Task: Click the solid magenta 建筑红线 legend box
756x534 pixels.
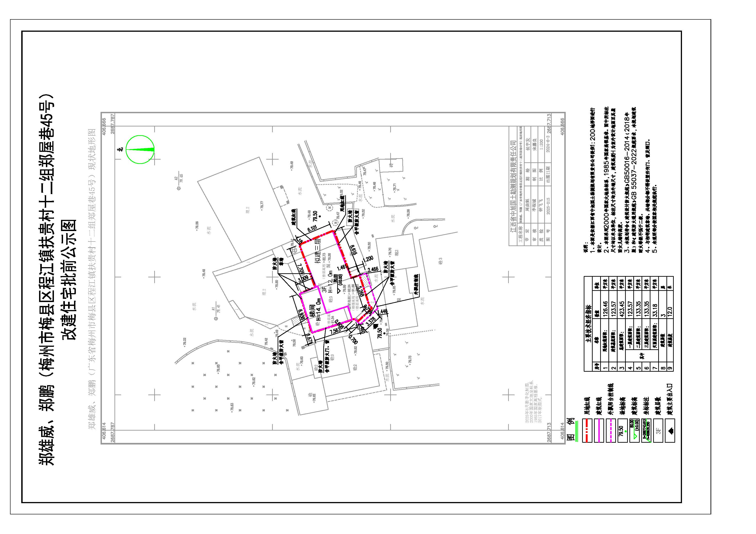Action: 599,430
